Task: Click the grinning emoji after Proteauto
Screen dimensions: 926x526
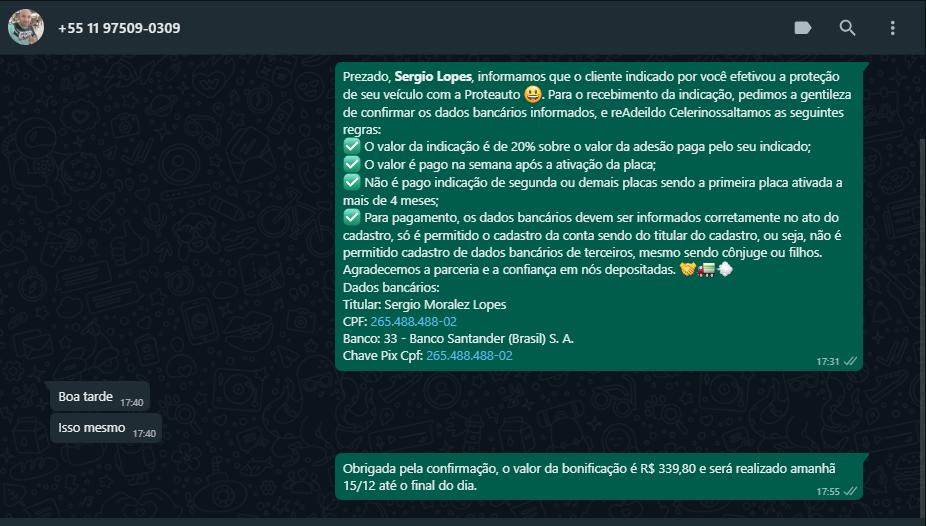Action: (x=533, y=94)
